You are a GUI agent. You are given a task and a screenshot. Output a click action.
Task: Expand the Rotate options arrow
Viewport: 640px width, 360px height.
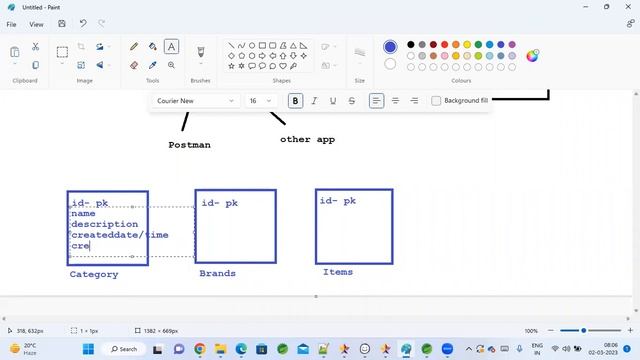pos(109,47)
